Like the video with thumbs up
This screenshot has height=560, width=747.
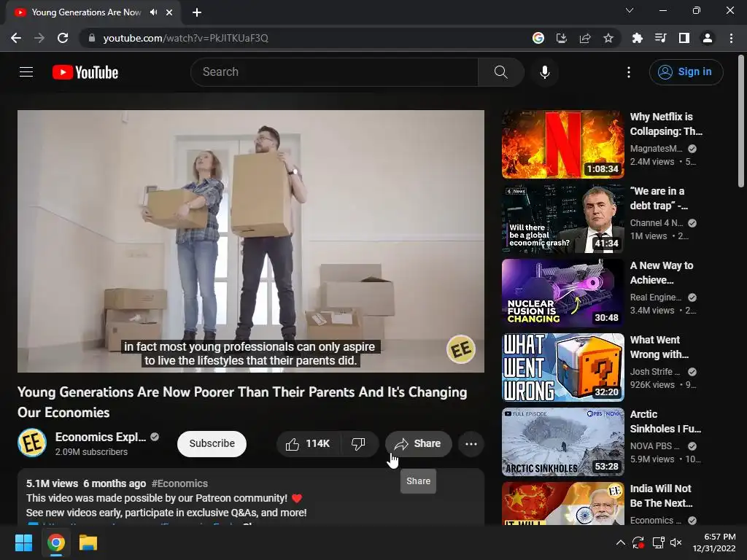[x=309, y=444]
